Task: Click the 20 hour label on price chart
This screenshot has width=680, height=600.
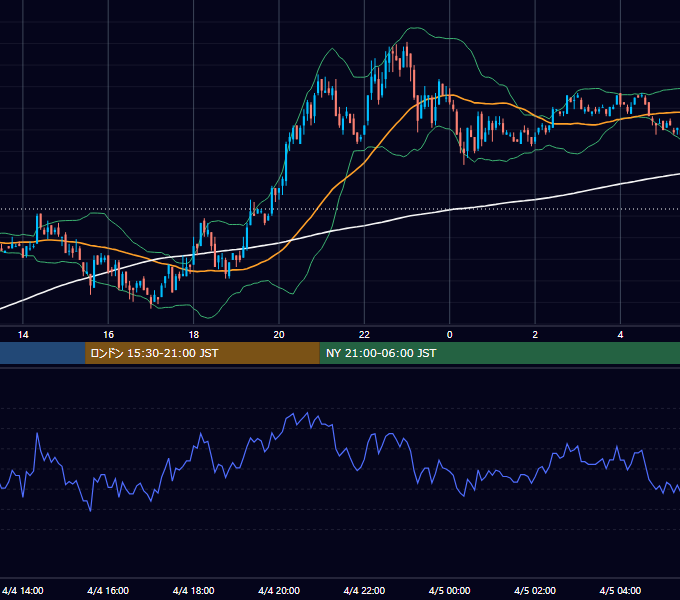Action: pos(279,335)
